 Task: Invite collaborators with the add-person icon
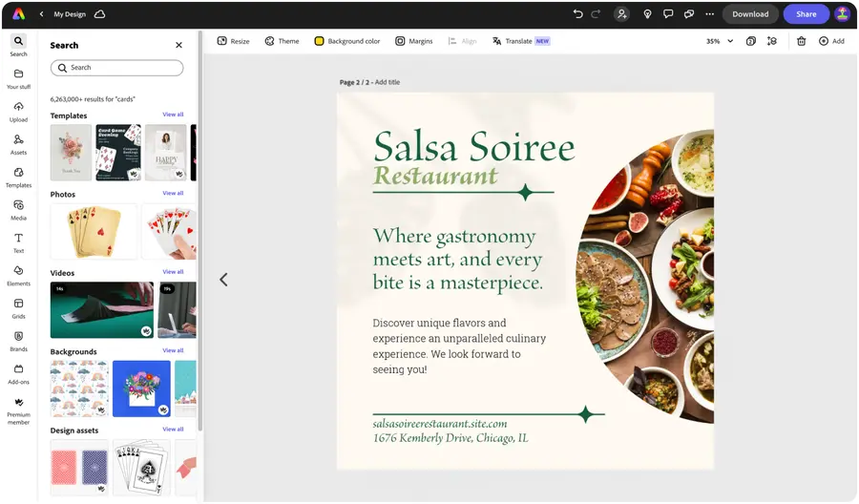point(621,14)
